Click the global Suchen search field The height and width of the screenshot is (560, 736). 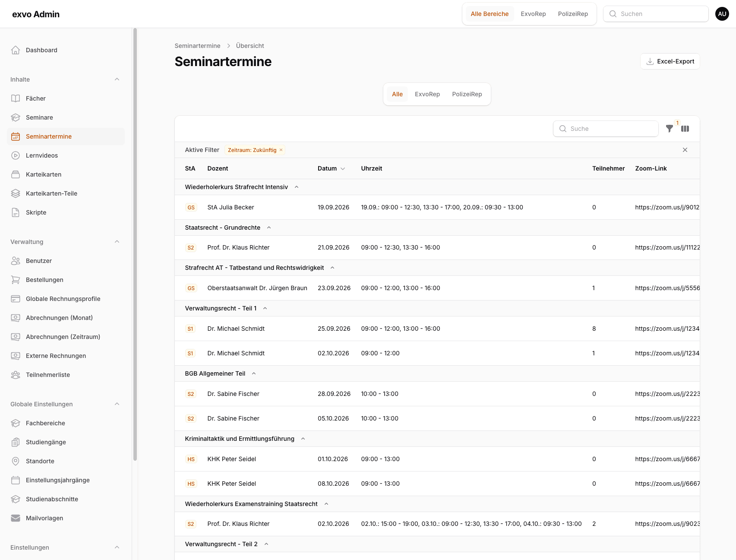point(656,14)
